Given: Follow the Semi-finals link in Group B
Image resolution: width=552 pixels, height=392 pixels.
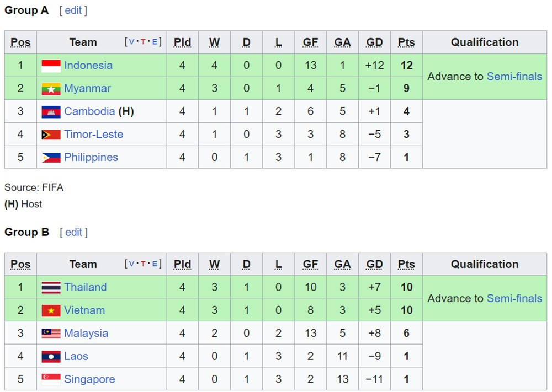Looking at the screenshot, I should (x=514, y=298).
